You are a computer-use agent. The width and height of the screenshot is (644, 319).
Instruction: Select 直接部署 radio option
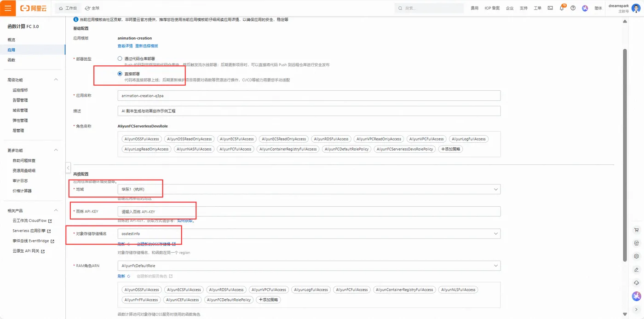(x=120, y=74)
